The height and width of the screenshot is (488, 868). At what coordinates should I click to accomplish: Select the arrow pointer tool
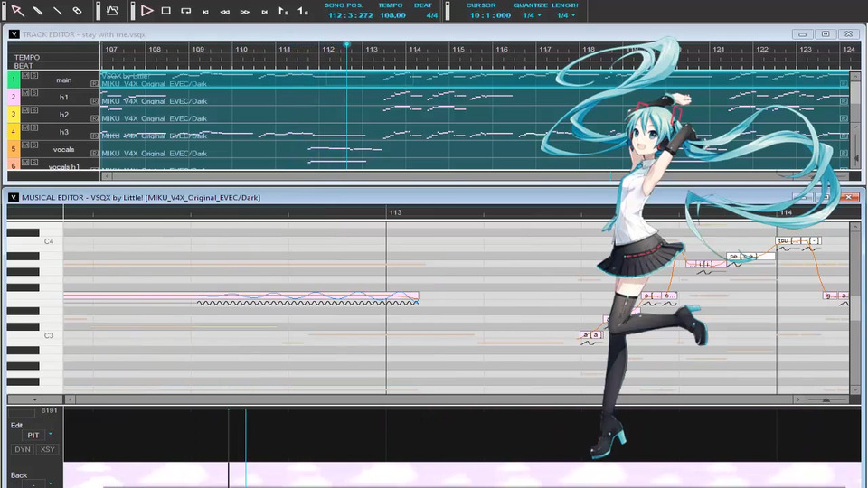click(17, 11)
